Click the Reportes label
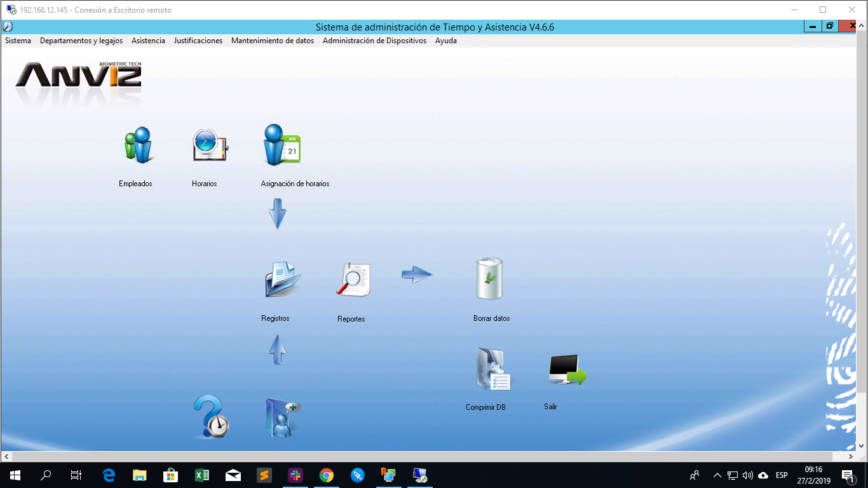Image resolution: width=868 pixels, height=488 pixels. point(351,319)
